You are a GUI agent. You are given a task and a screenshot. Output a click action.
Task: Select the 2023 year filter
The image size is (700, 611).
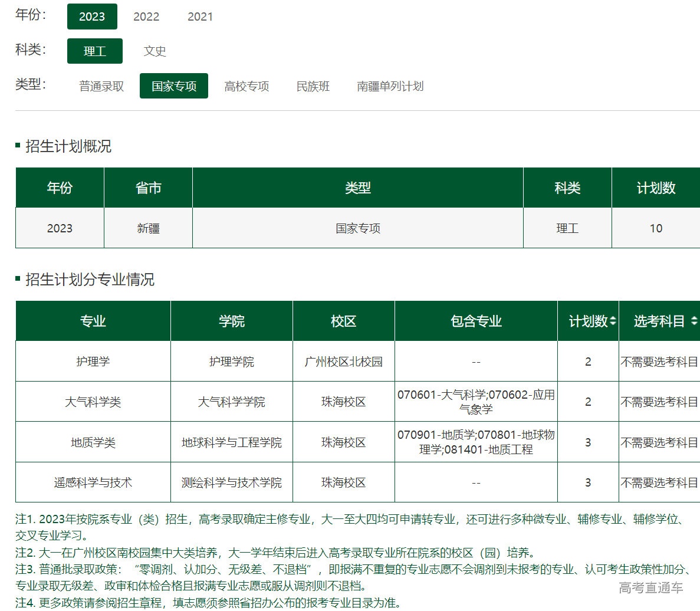(x=92, y=17)
